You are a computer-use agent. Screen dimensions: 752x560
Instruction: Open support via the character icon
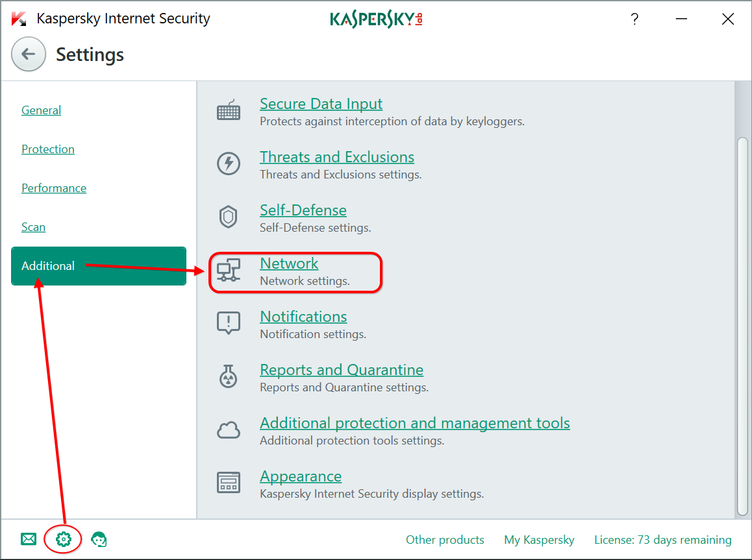(99, 539)
